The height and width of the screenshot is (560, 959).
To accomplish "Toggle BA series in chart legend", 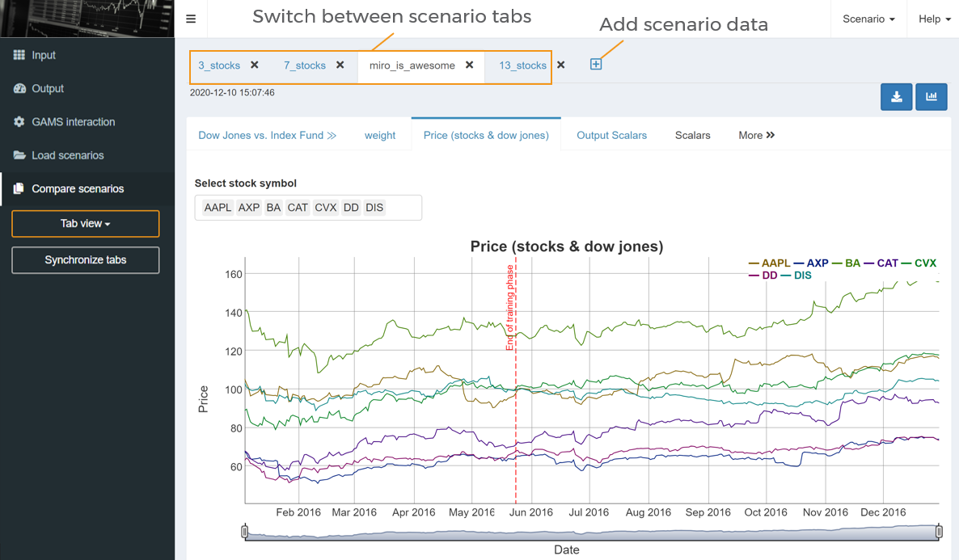I will (x=847, y=263).
